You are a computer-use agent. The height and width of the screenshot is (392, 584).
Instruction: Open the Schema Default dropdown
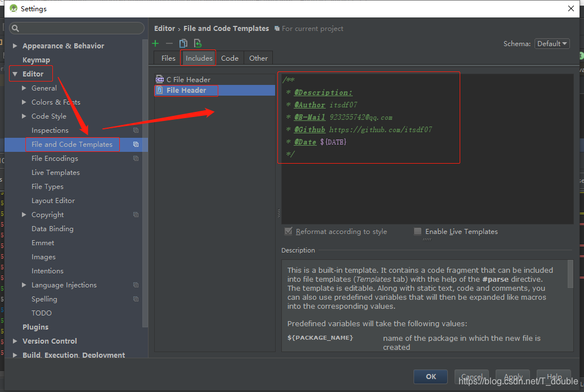[552, 43]
